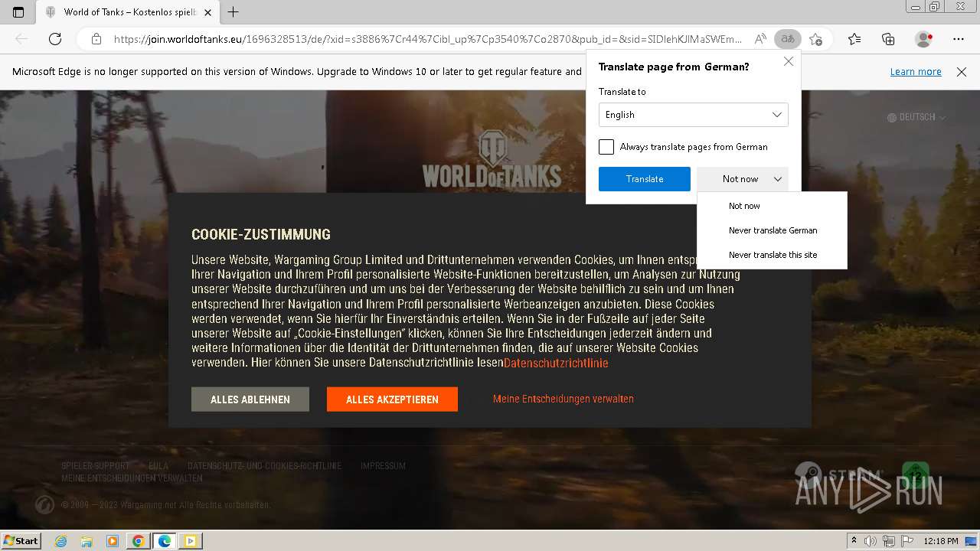Select the World of Tanks tab
The width and height of the screenshot is (980, 551).
[x=127, y=12]
